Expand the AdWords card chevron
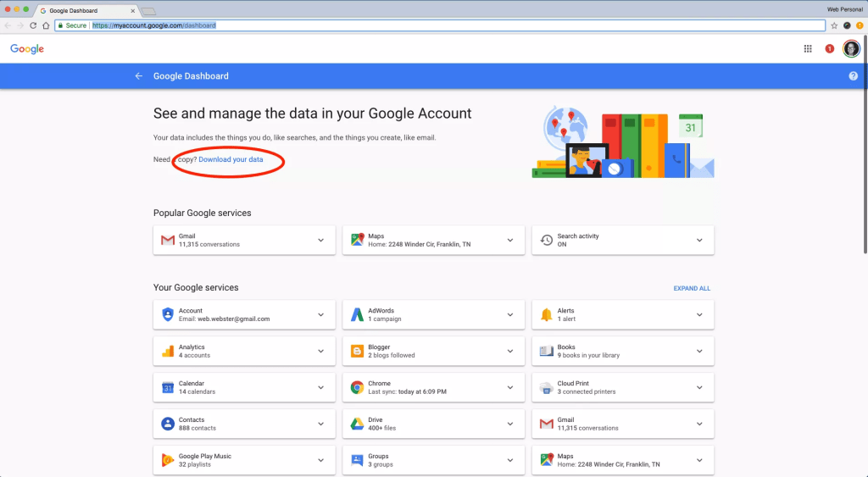Image resolution: width=868 pixels, height=477 pixels. [510, 315]
